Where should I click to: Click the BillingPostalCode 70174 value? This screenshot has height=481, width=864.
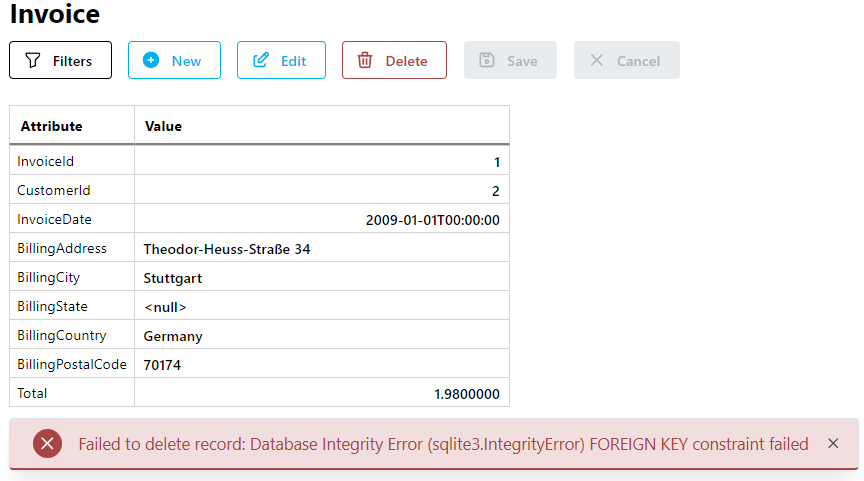point(162,365)
